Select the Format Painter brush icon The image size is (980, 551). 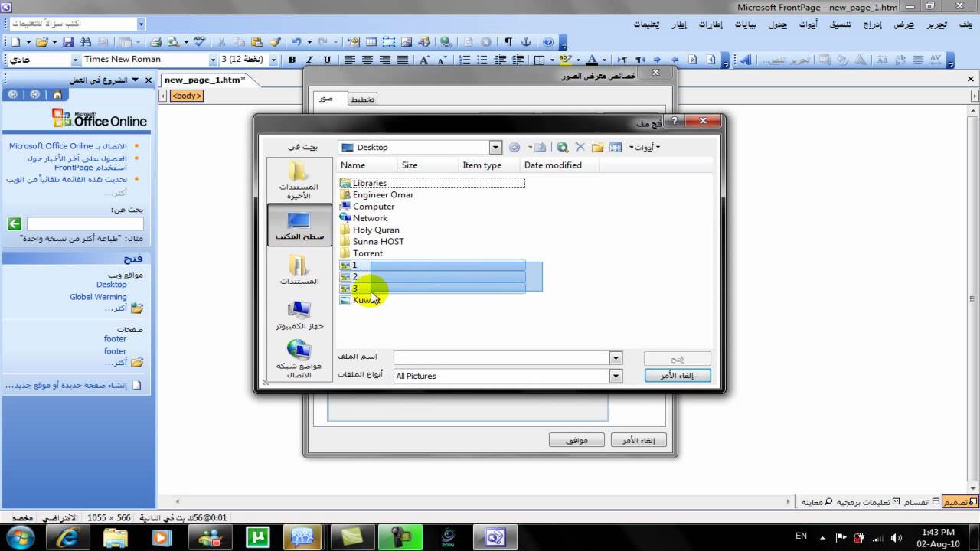tap(275, 42)
